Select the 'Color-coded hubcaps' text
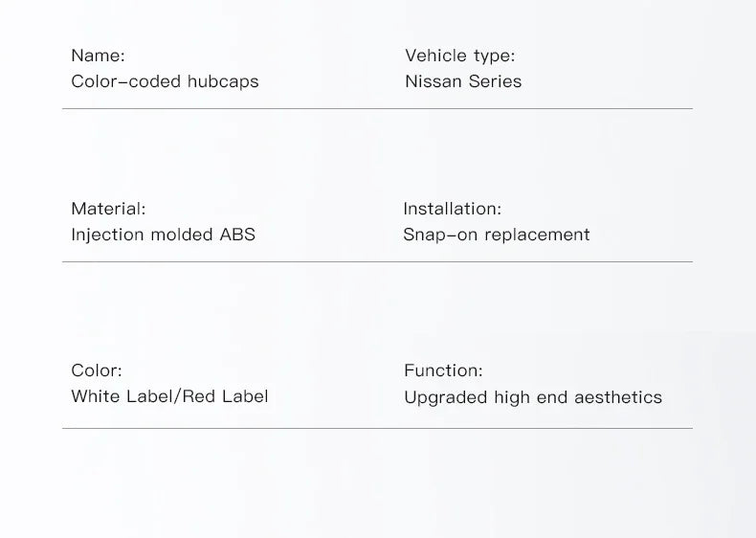 (x=165, y=81)
